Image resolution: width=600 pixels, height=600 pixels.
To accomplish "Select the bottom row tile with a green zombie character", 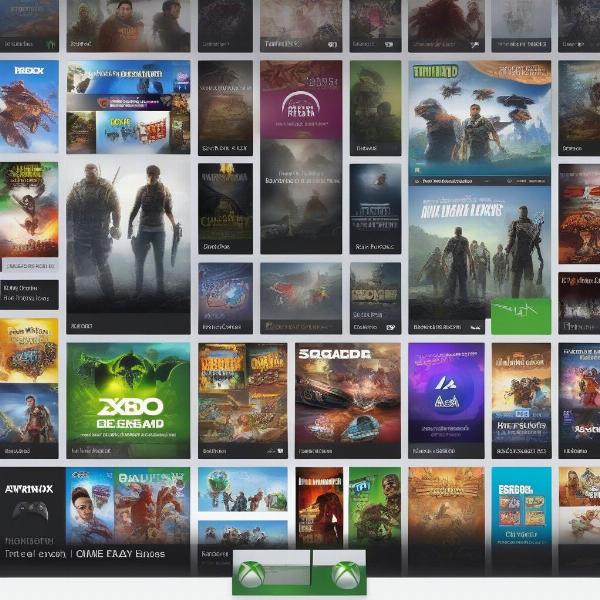I will click(375, 509).
